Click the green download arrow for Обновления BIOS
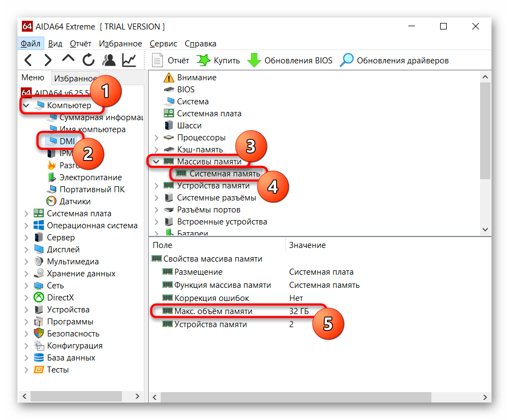This screenshot has width=509, height=420. pyautogui.click(x=254, y=60)
